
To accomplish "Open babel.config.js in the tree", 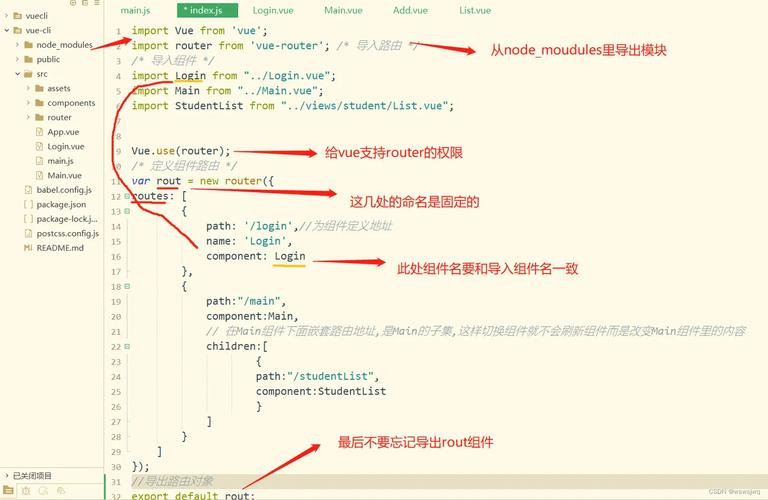I will [64, 190].
